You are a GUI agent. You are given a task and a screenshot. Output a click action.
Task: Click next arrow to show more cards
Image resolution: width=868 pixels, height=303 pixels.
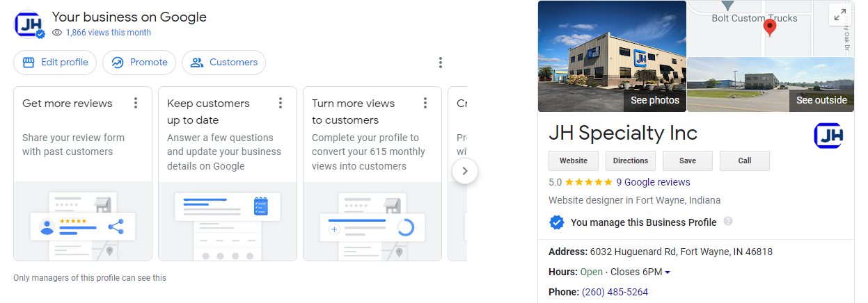pos(465,171)
